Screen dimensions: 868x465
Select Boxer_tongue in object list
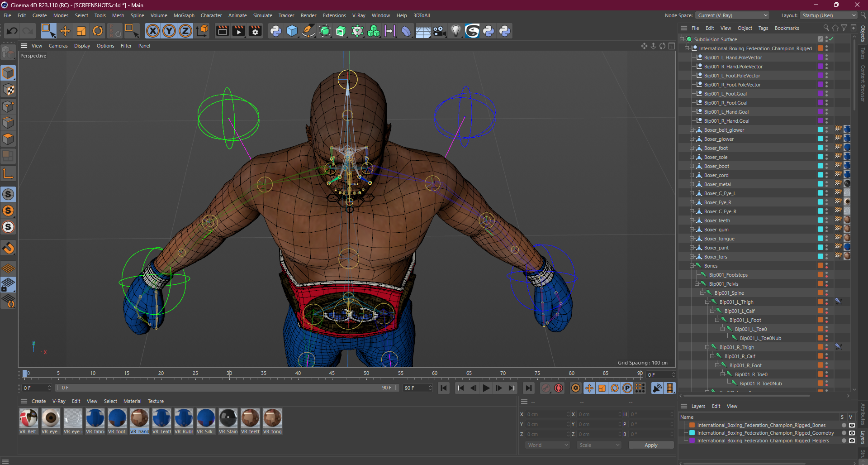click(719, 239)
